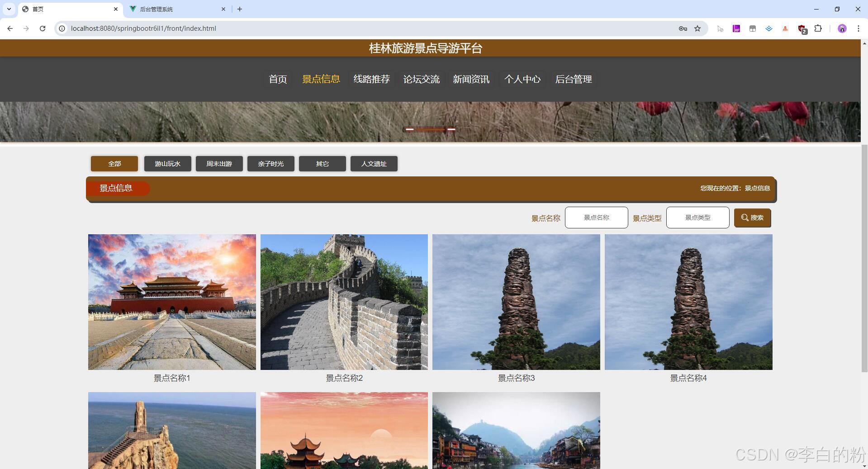This screenshot has height=469, width=868.
Task: Open the 景点名称2 Great Wall thumbnail
Action: coord(344,302)
